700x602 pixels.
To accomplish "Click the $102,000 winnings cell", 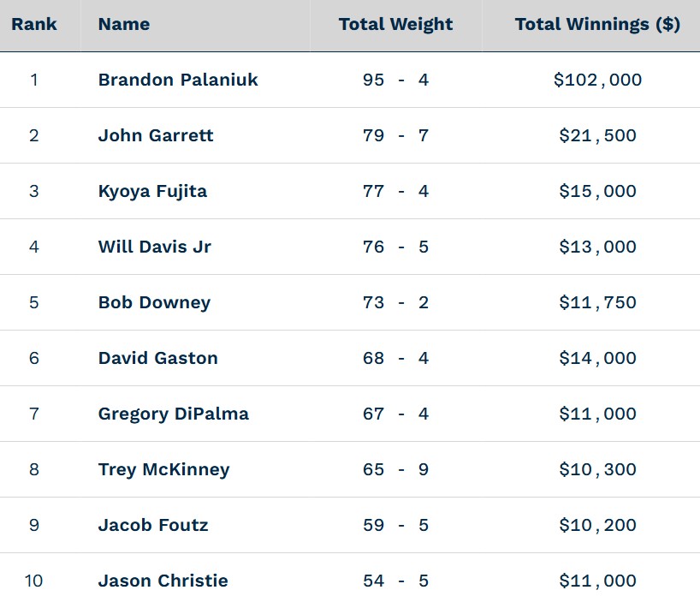I will pos(597,80).
